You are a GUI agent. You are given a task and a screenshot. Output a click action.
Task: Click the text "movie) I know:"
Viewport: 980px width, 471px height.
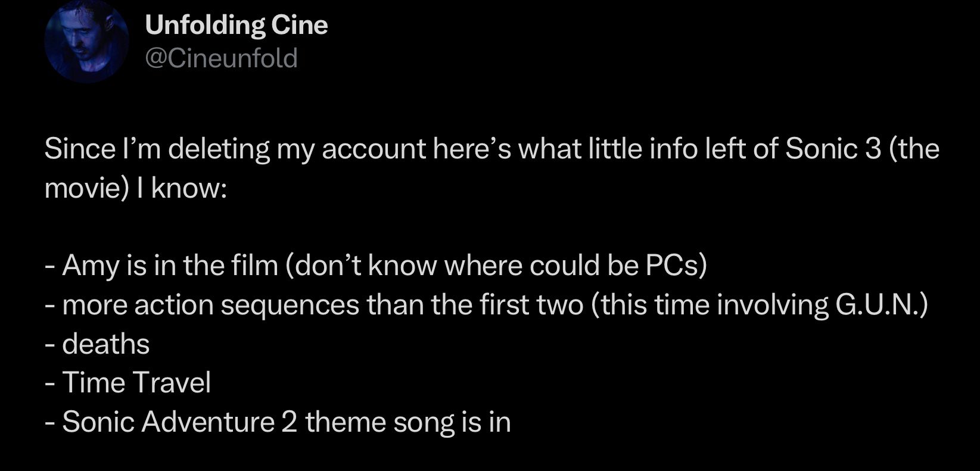click(x=136, y=188)
